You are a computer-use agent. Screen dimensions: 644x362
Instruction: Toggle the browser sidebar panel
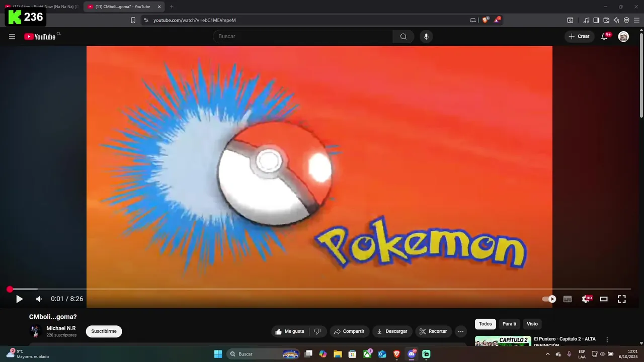[x=596, y=20]
